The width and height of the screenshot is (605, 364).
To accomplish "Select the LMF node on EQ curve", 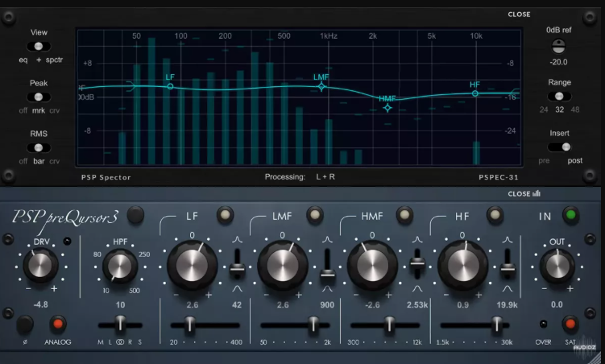I will (x=321, y=87).
